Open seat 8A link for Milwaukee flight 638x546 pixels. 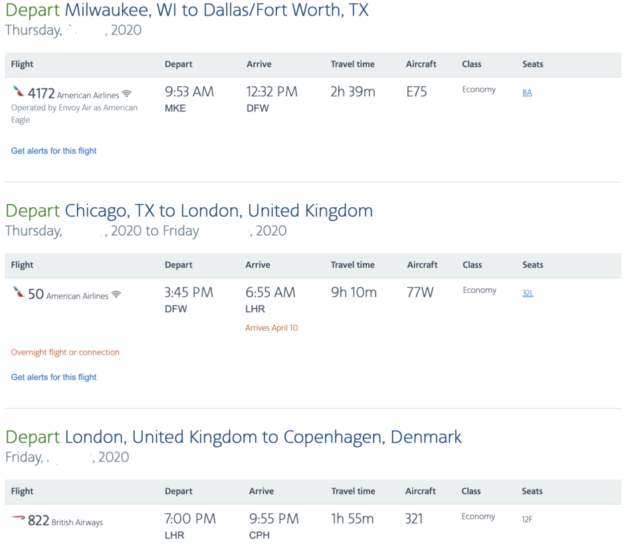coord(527,93)
